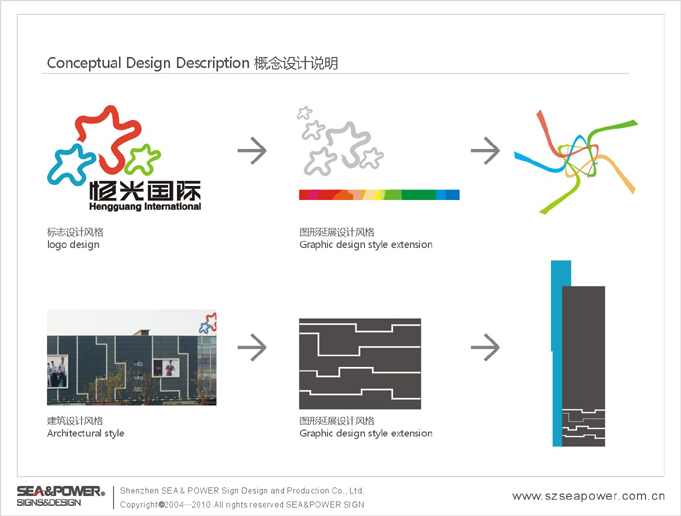Click the rainbow color bar strip

click(379, 195)
